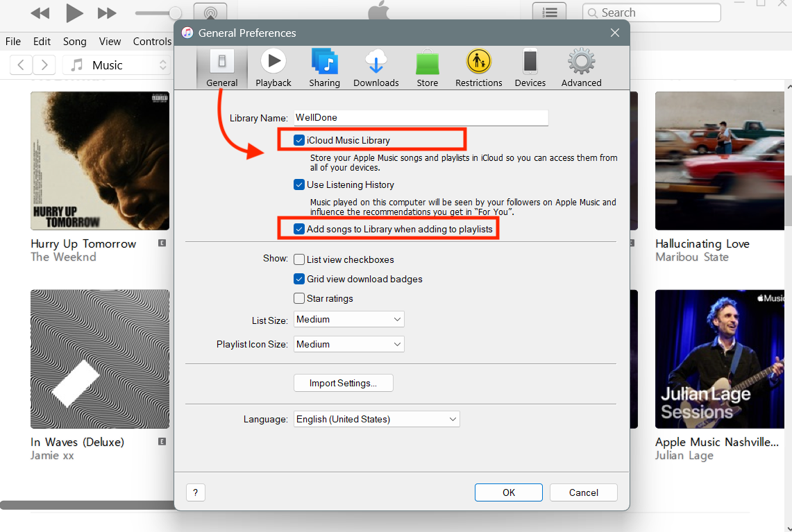Toggle Add songs to Library when adding to playlists
This screenshot has height=532, width=792.
299,229
